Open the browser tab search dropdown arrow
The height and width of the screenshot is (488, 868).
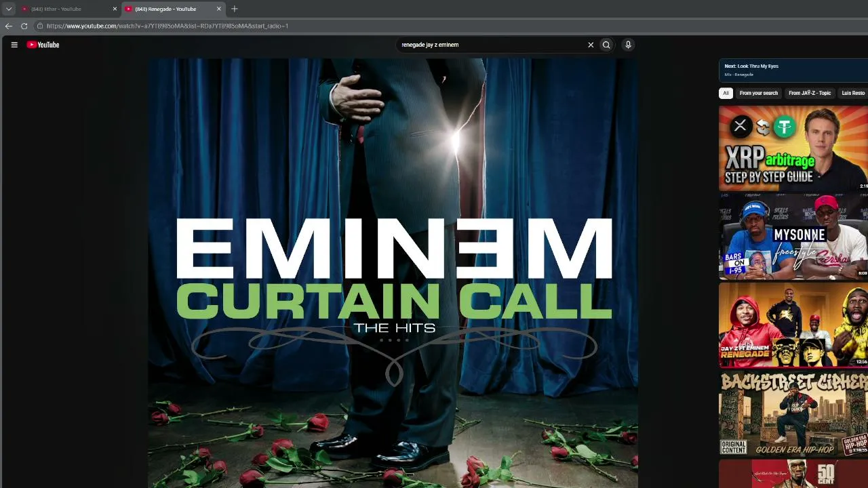click(9, 9)
